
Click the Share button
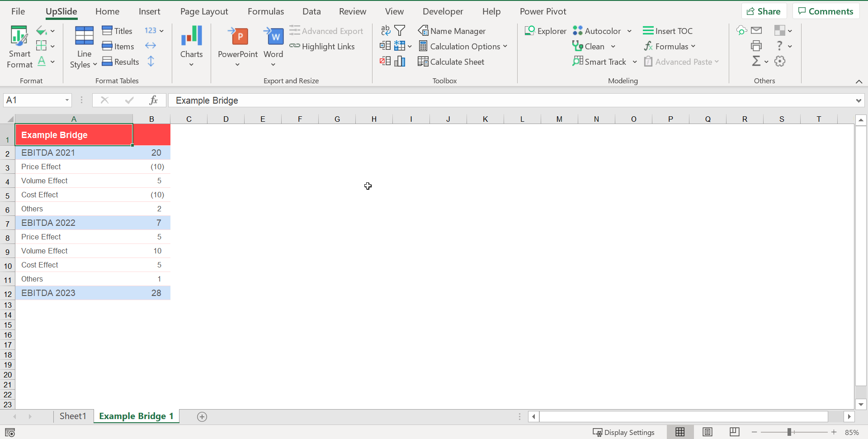pyautogui.click(x=764, y=11)
